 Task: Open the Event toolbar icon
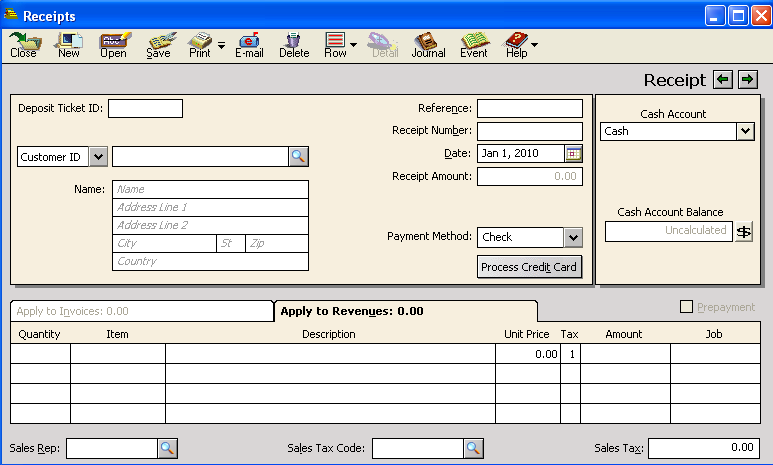coord(474,45)
